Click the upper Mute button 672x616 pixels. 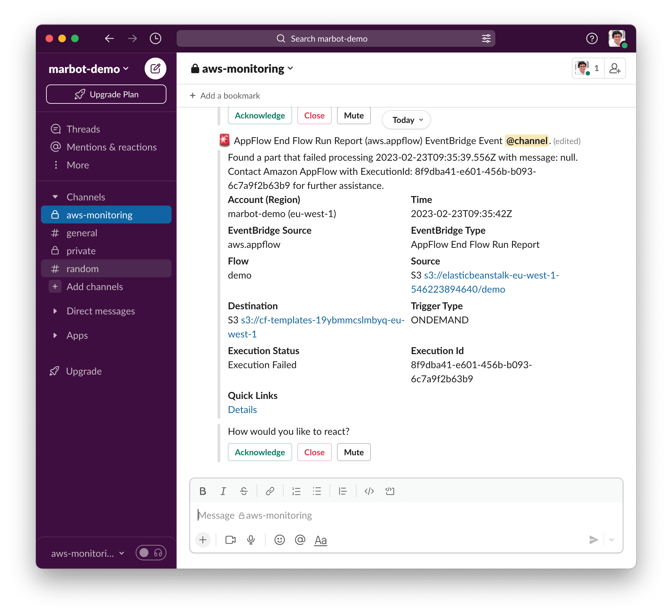coord(354,115)
